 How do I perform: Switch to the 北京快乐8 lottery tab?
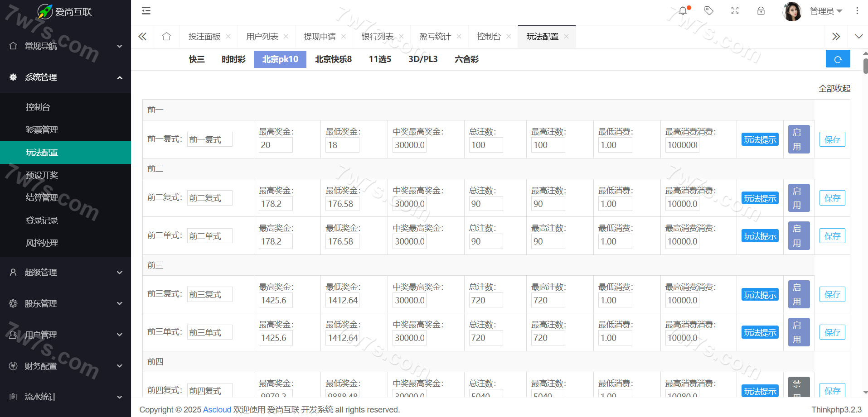333,59
